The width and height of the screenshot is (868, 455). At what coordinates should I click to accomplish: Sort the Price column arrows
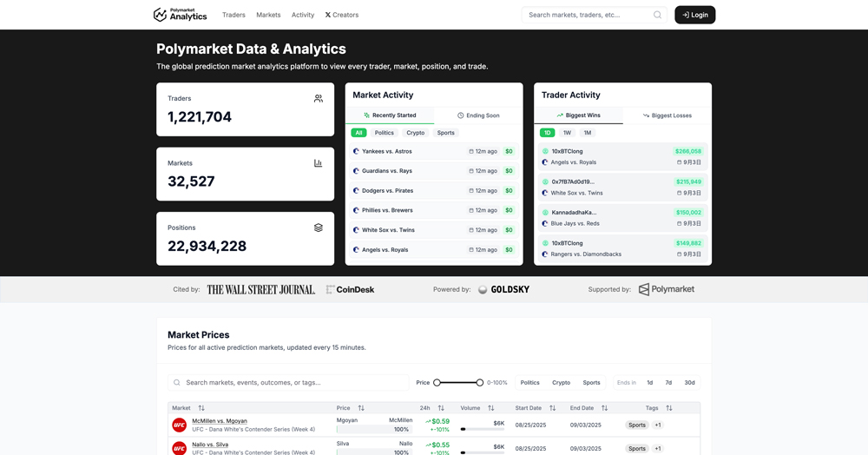point(361,408)
